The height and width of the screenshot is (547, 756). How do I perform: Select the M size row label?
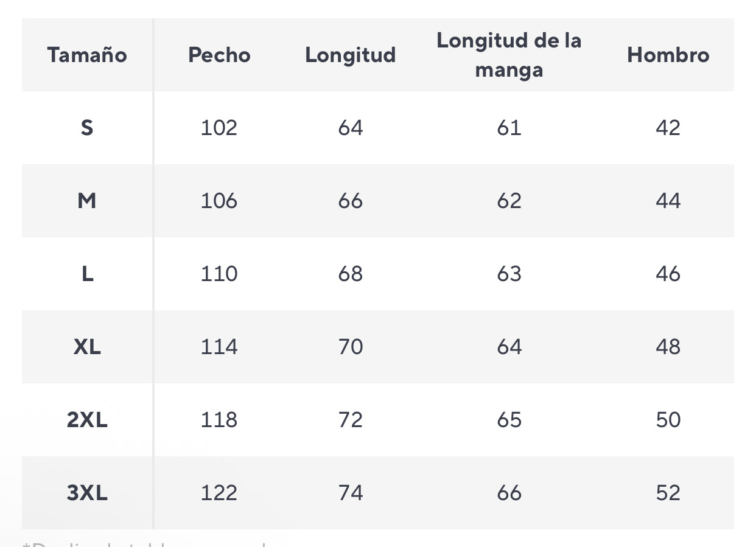[87, 201]
